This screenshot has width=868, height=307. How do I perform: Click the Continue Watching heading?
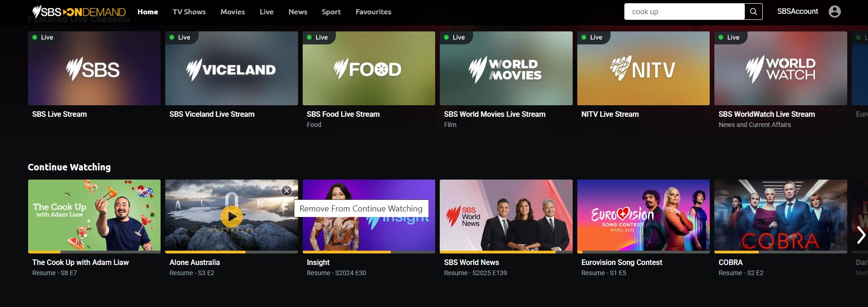[69, 167]
